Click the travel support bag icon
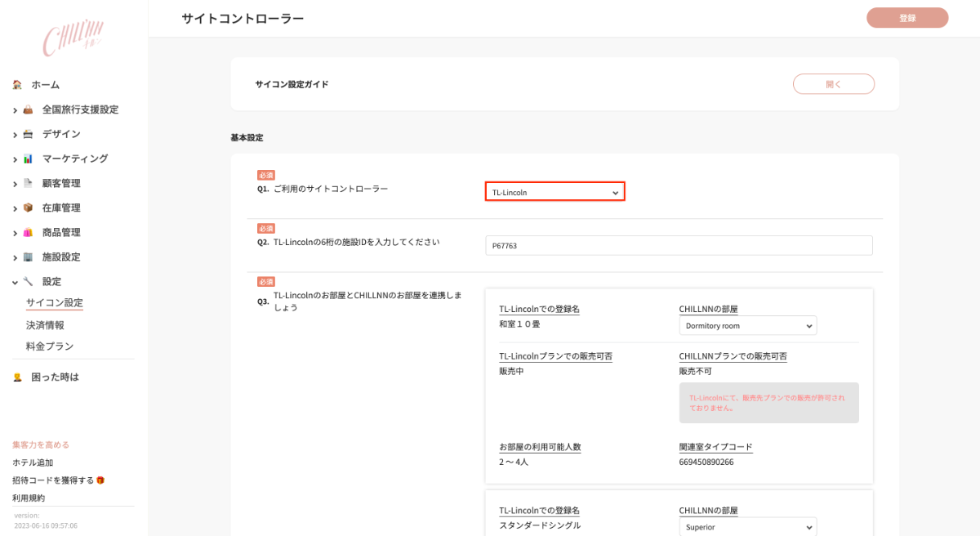 pyautogui.click(x=28, y=109)
